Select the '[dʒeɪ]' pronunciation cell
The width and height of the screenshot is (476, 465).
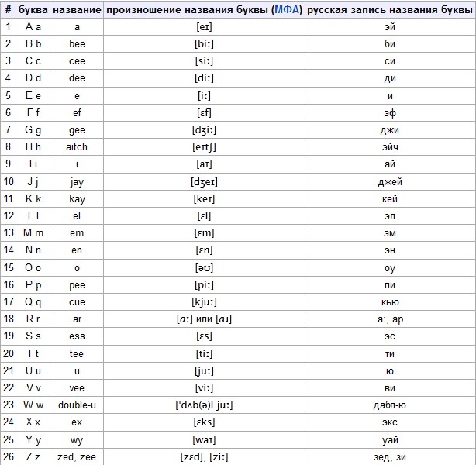pos(204,181)
